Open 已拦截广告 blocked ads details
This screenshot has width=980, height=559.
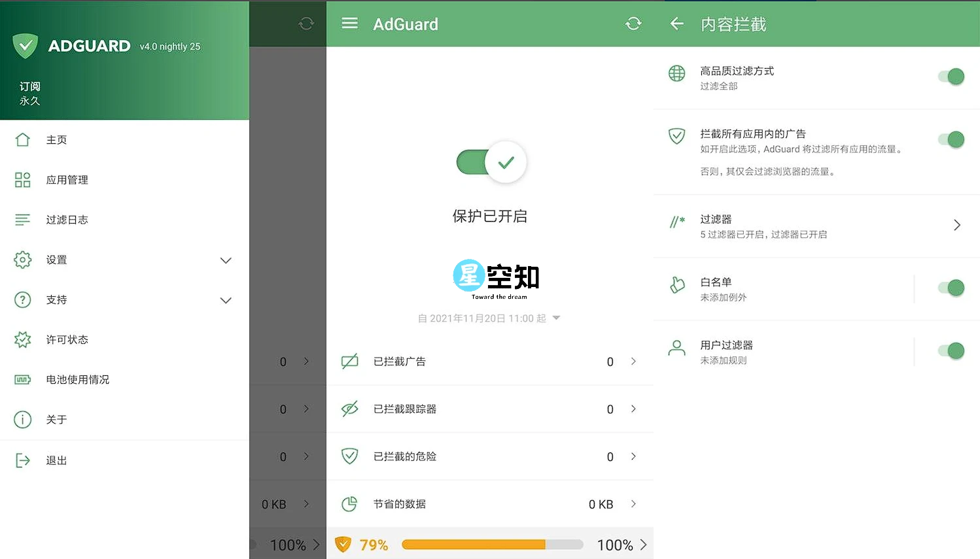pos(491,362)
